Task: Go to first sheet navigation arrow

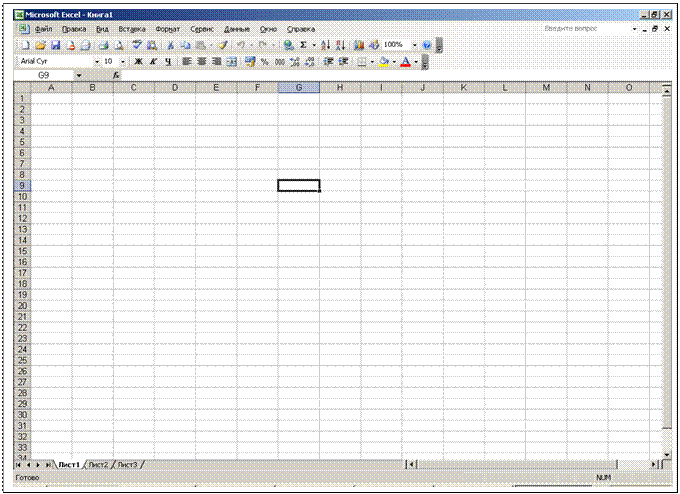Action: 18,465
